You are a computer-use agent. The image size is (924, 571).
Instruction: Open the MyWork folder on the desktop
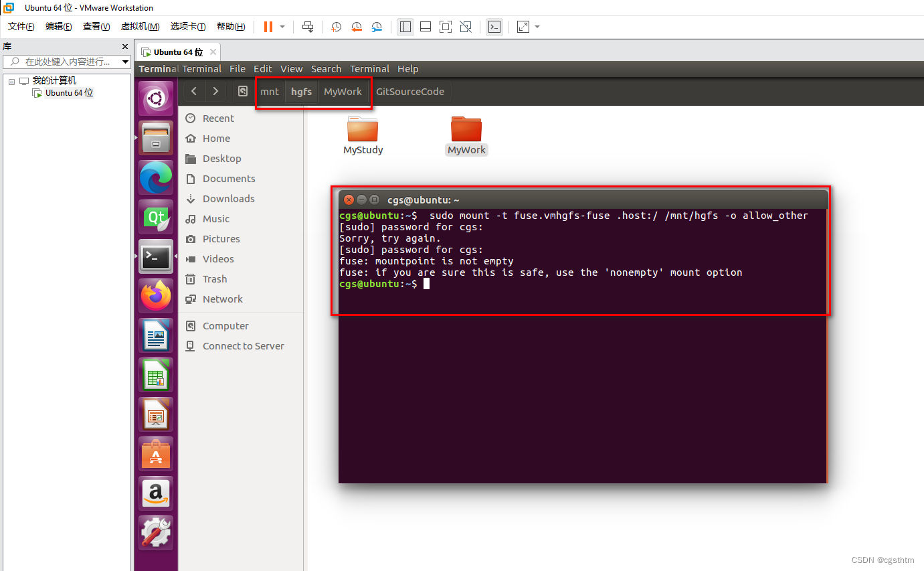466,131
